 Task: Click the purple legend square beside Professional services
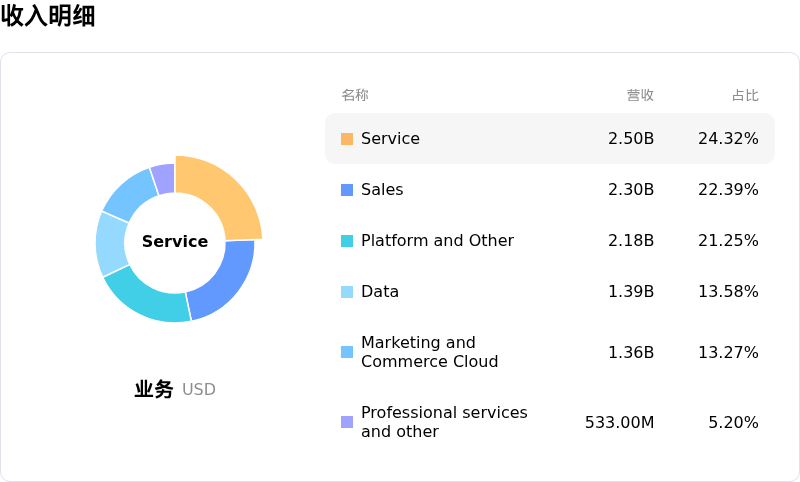tap(347, 422)
